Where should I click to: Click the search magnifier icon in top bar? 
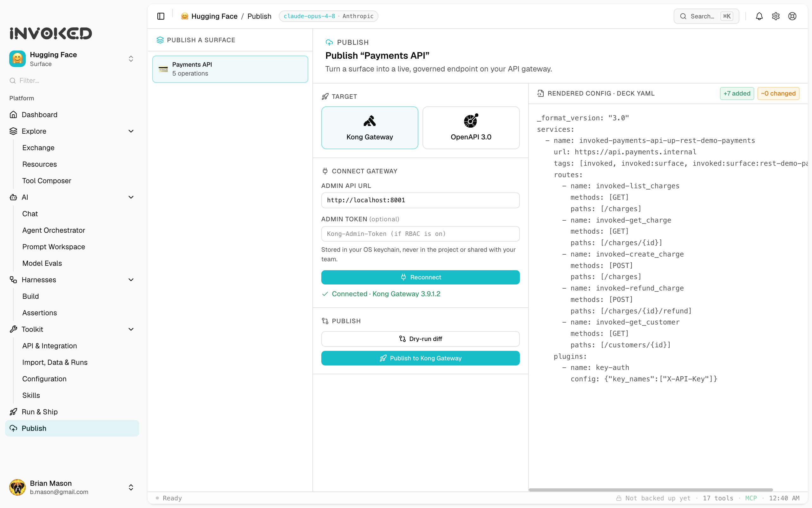click(683, 16)
